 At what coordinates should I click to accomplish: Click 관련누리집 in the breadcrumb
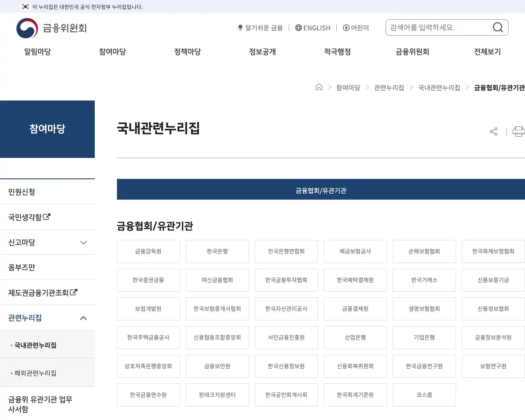click(389, 87)
